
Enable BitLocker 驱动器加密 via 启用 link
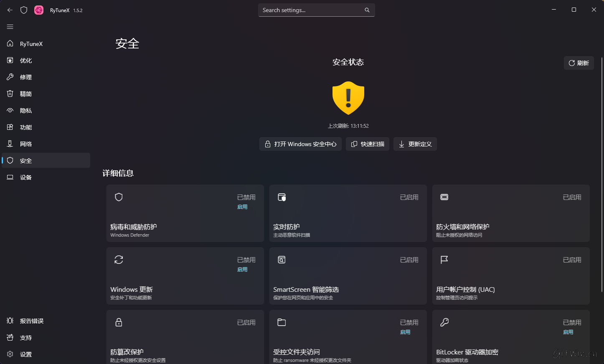tap(568, 332)
